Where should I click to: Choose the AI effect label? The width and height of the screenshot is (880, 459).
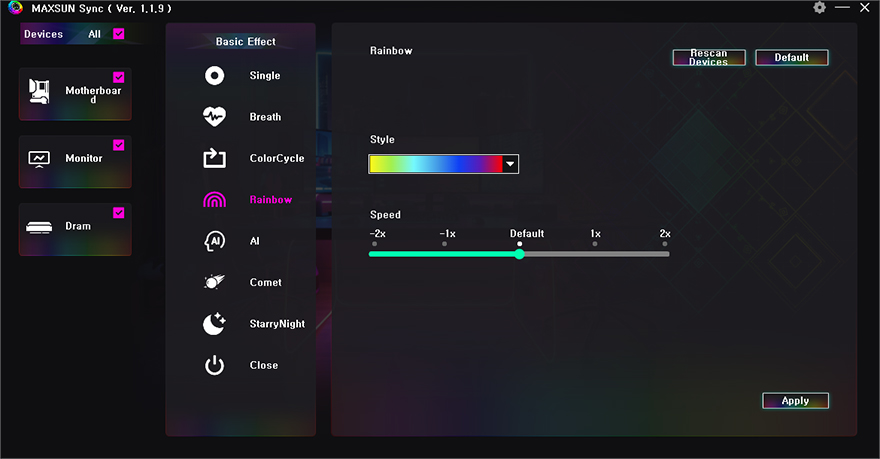click(x=255, y=241)
